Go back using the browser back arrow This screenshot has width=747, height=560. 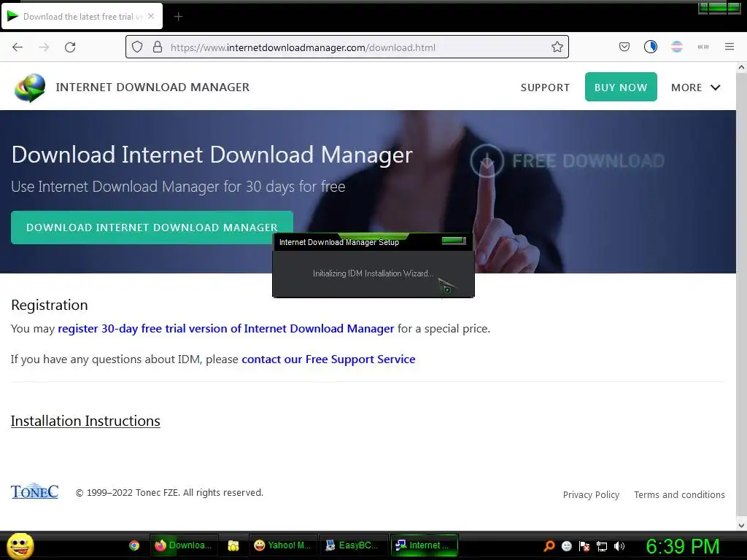(18, 47)
